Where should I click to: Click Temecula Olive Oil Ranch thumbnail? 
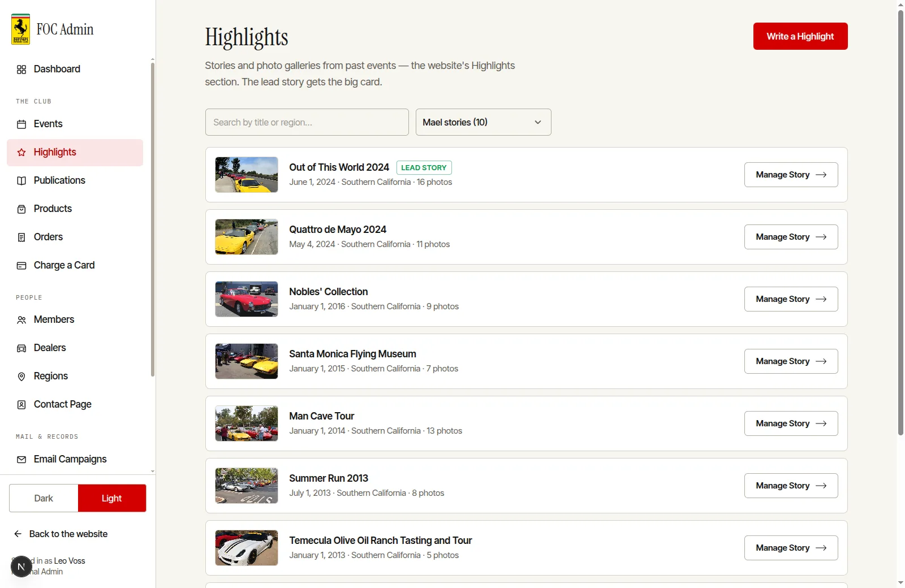tap(247, 548)
